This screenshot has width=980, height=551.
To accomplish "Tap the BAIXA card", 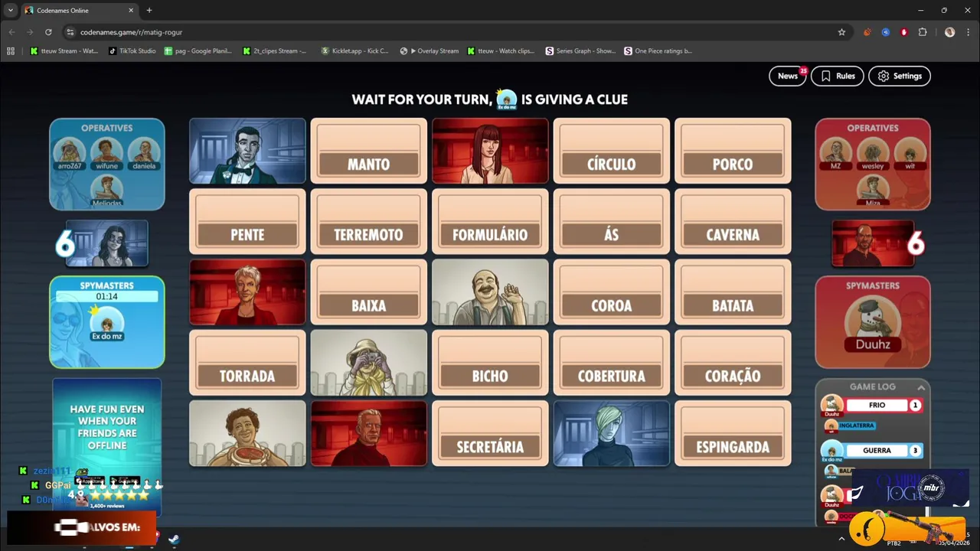I will (x=368, y=292).
